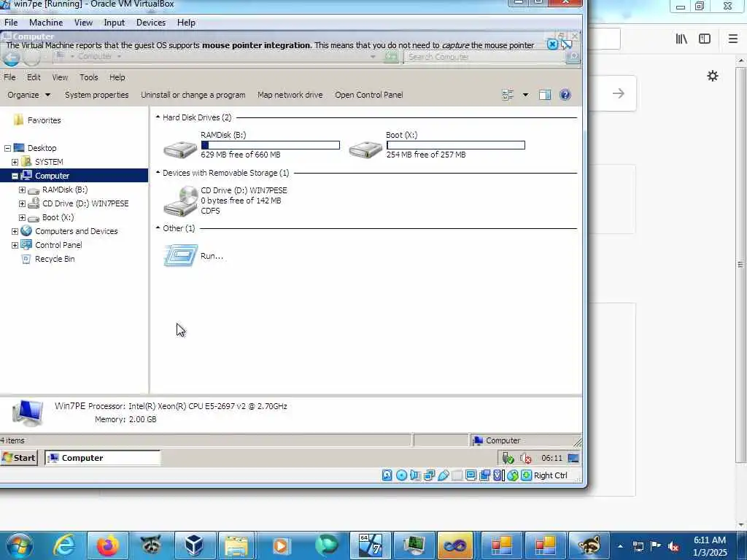The image size is (747, 560).
Task: Open Windows Explorer folder on host taskbar
Action: pos(237,545)
